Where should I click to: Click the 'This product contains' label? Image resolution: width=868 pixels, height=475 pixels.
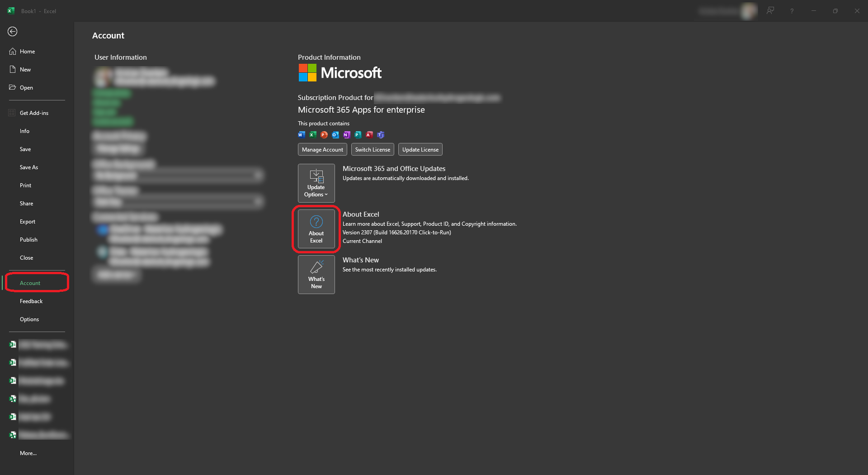[324, 123]
